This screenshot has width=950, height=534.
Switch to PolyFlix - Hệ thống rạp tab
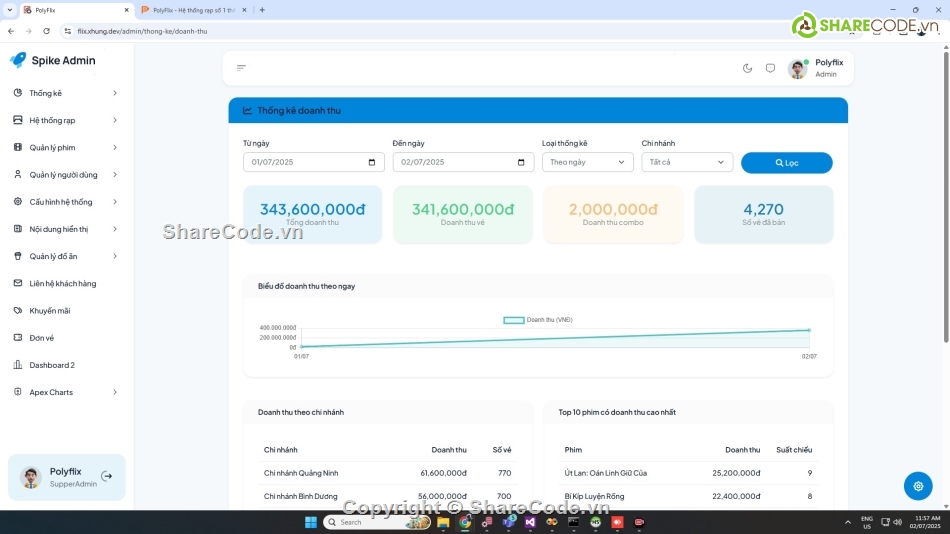coord(194,10)
